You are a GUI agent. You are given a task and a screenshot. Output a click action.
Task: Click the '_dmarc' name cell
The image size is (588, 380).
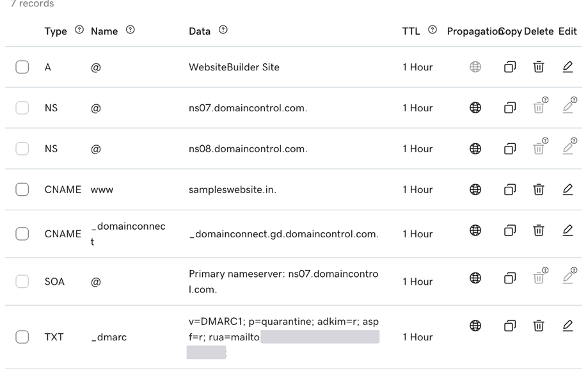coord(109,337)
